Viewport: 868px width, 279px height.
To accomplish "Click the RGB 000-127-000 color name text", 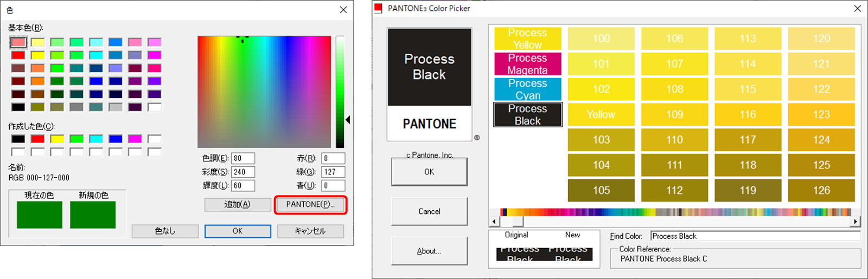I will 39,178.
